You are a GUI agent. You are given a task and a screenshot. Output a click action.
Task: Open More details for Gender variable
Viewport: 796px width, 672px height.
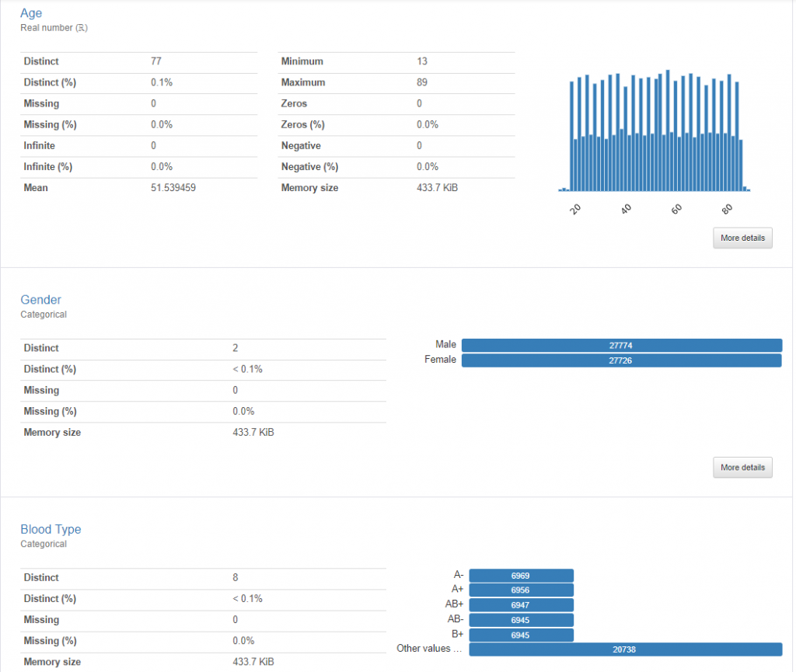pos(742,467)
